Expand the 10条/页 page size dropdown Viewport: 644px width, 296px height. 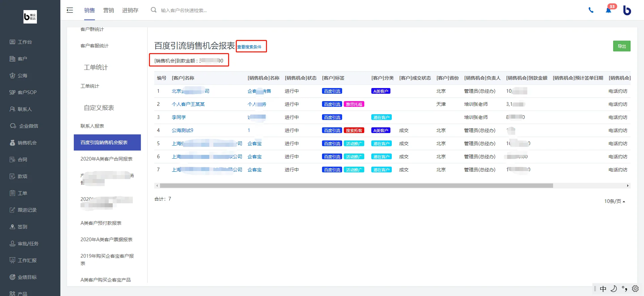pyautogui.click(x=614, y=201)
